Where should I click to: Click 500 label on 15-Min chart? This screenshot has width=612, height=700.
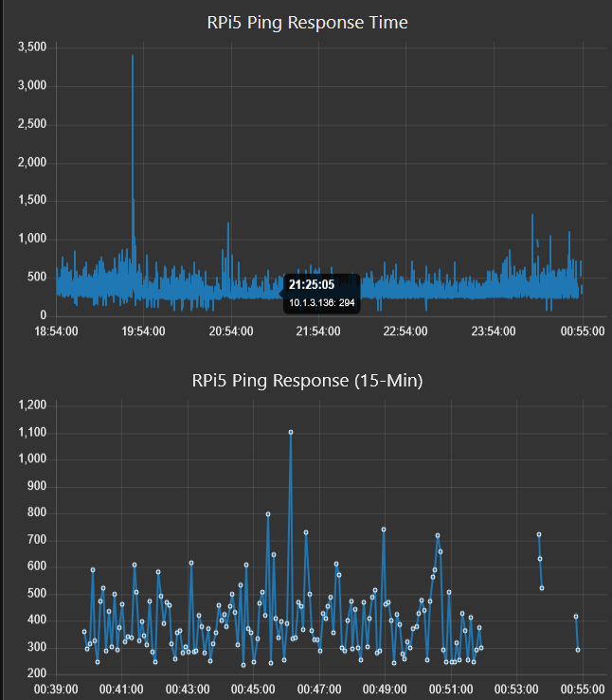pyautogui.click(x=37, y=593)
